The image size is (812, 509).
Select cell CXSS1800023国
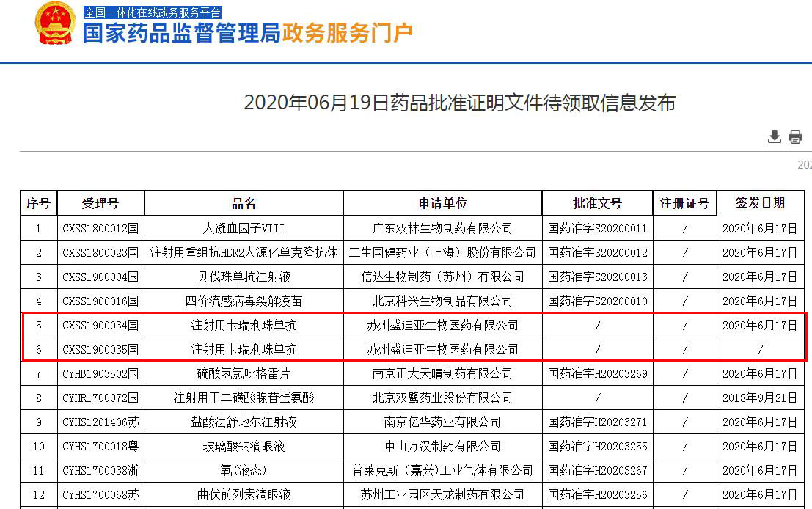(x=100, y=253)
